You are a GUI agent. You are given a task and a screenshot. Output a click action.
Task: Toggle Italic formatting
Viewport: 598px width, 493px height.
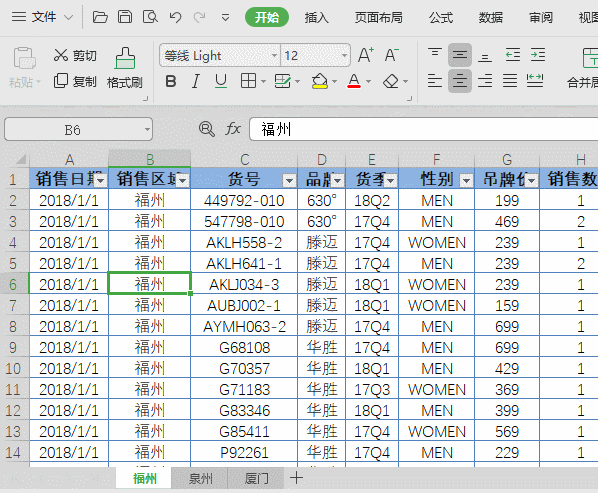click(x=196, y=81)
